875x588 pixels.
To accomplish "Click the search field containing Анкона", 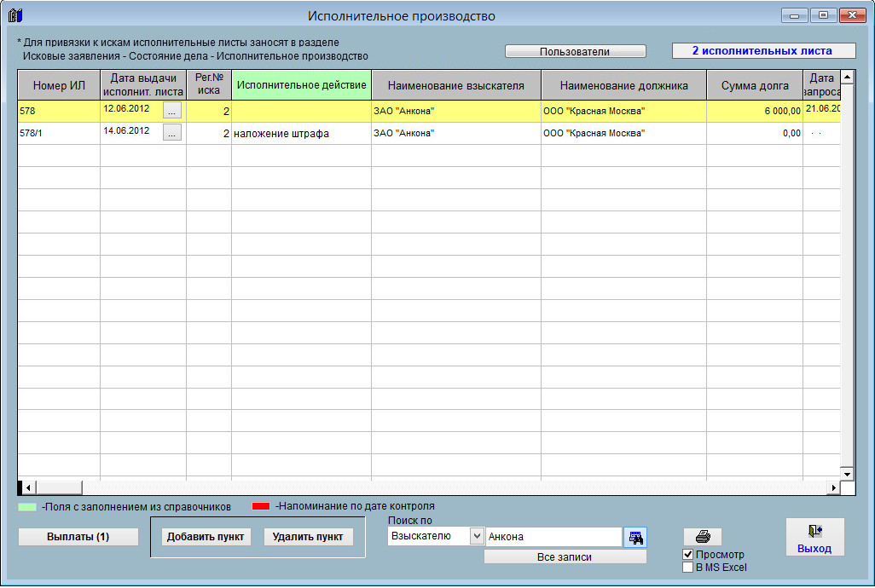I will 553,537.
